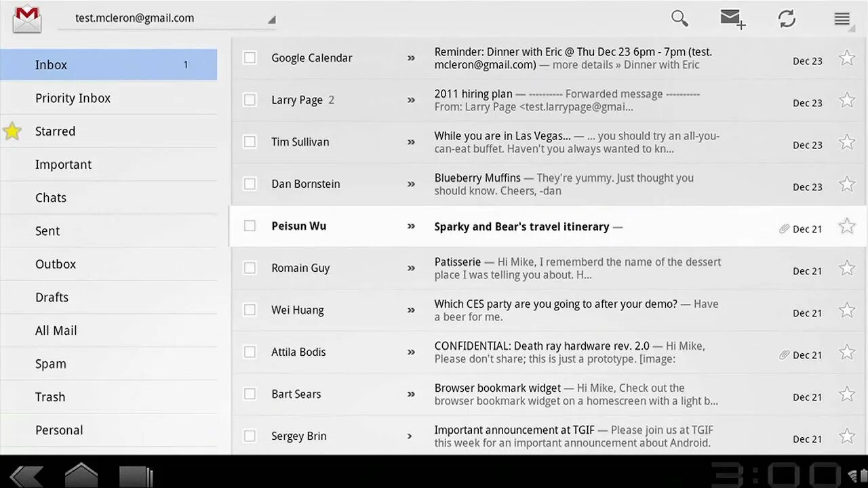The height and width of the screenshot is (488, 868).
Task: Click the attachment paperclip on Peisun Wu email
Action: coord(785,229)
